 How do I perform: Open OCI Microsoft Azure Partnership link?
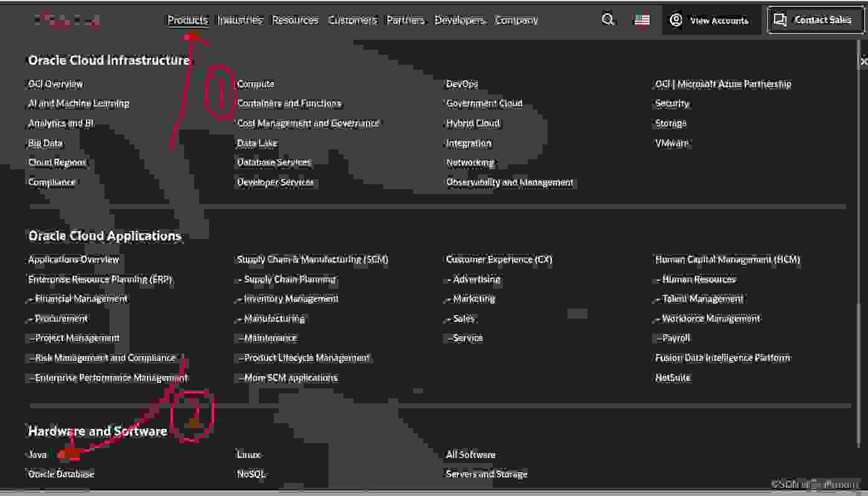tap(723, 83)
